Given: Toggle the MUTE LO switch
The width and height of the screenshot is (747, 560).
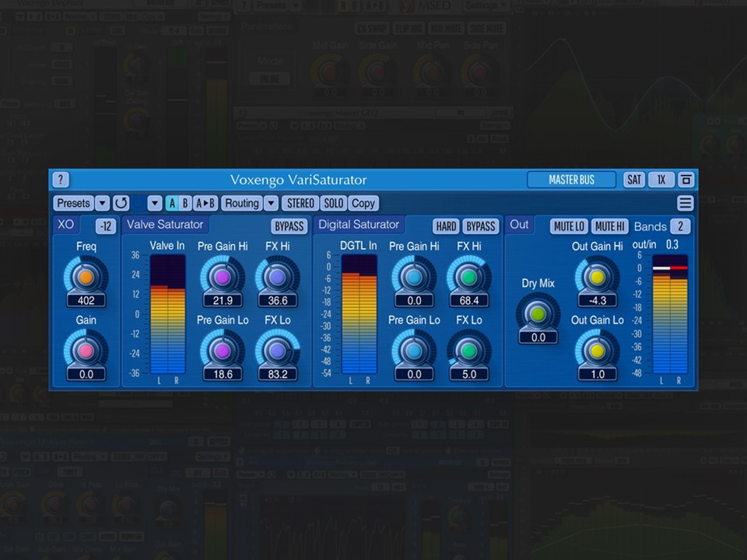Looking at the screenshot, I should coord(569,226).
